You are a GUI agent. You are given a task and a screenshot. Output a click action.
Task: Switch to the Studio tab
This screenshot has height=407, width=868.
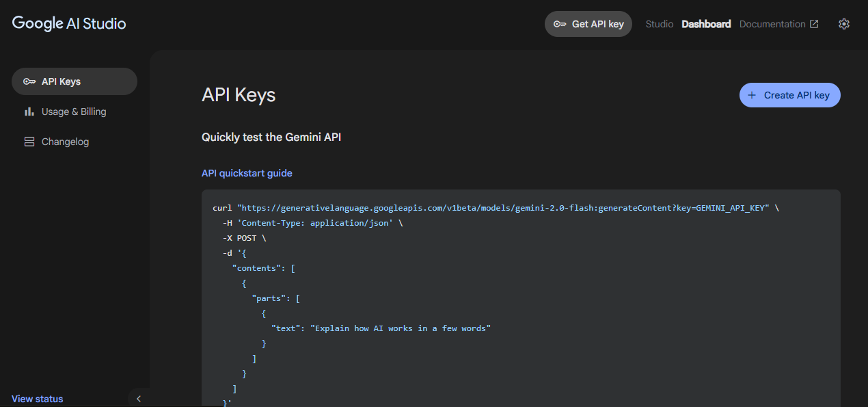660,24
